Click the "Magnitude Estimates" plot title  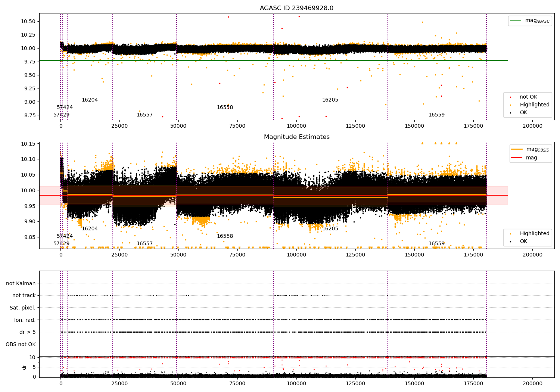pos(296,137)
